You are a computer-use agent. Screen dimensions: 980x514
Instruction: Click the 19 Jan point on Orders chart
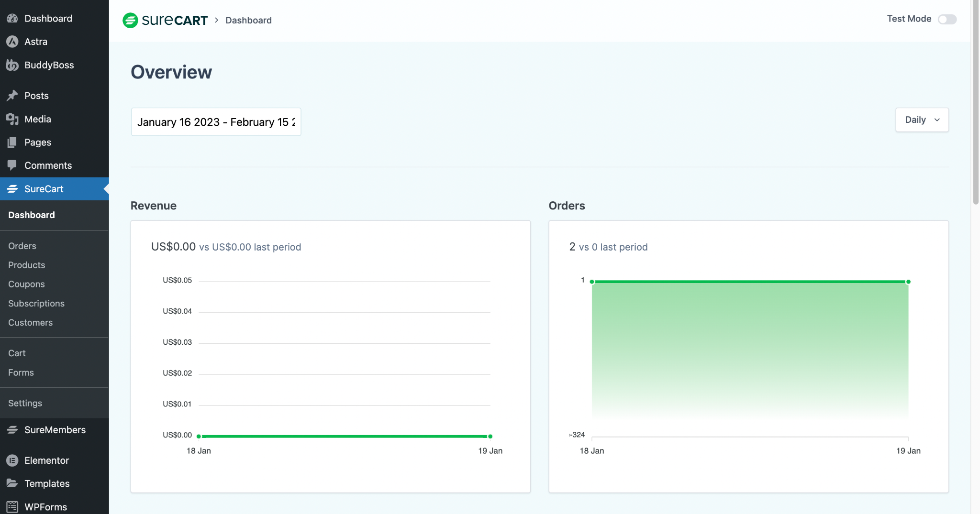[x=908, y=282]
